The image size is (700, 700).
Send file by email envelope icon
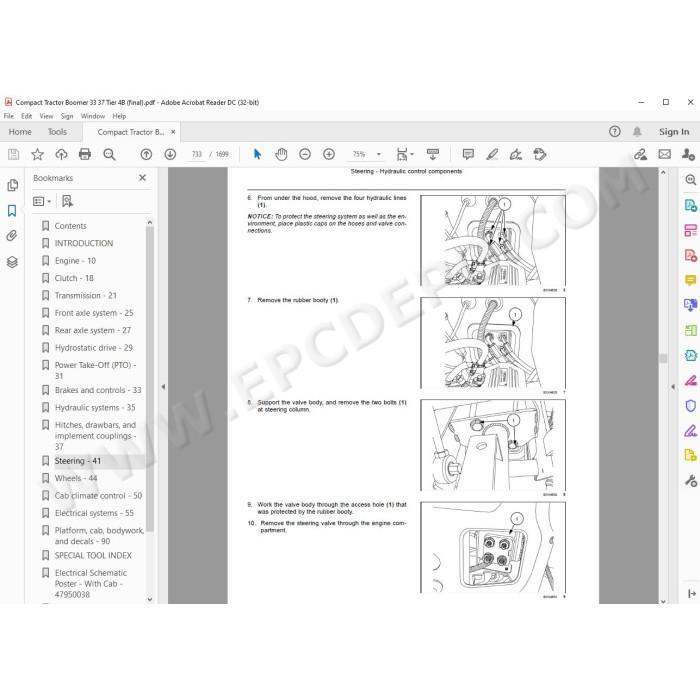(665, 154)
